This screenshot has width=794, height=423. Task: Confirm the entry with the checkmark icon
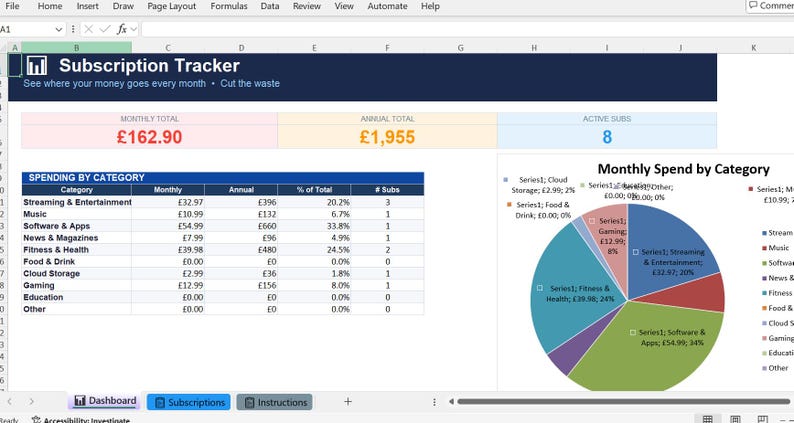coord(105,29)
